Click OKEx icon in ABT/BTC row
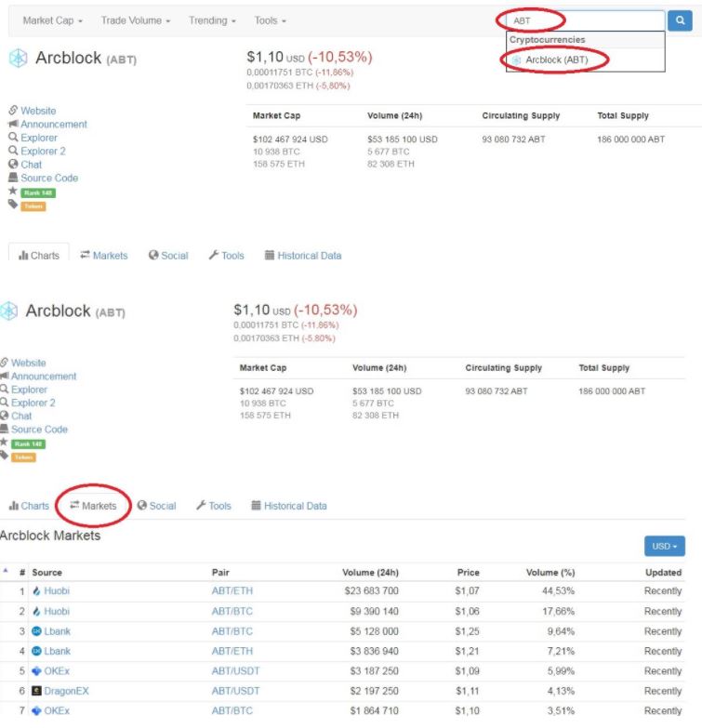This screenshot has height=728, width=702. click(36, 711)
